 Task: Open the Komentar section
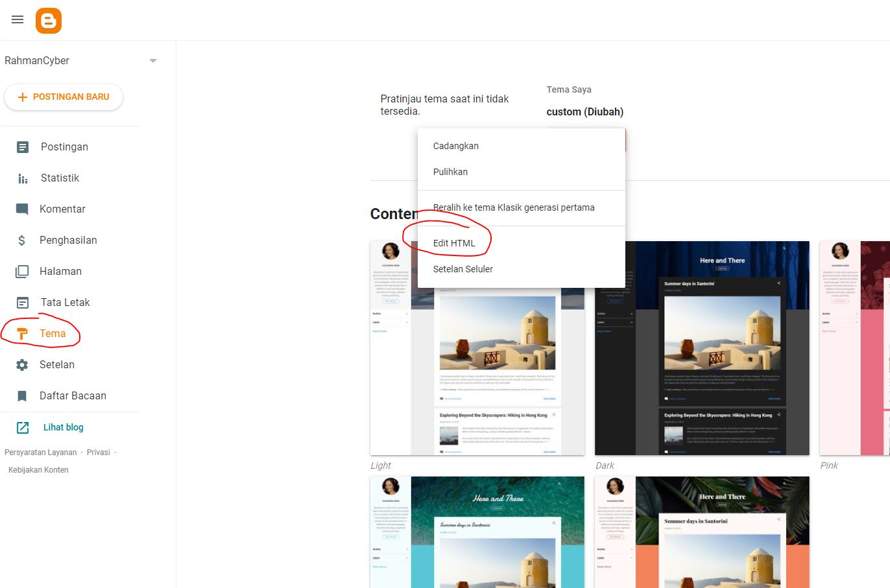click(x=62, y=209)
